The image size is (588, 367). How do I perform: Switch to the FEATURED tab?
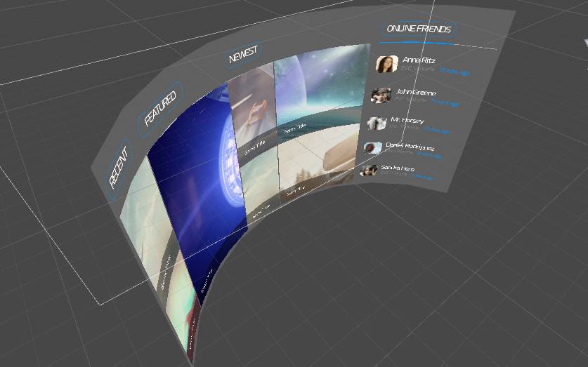160,108
